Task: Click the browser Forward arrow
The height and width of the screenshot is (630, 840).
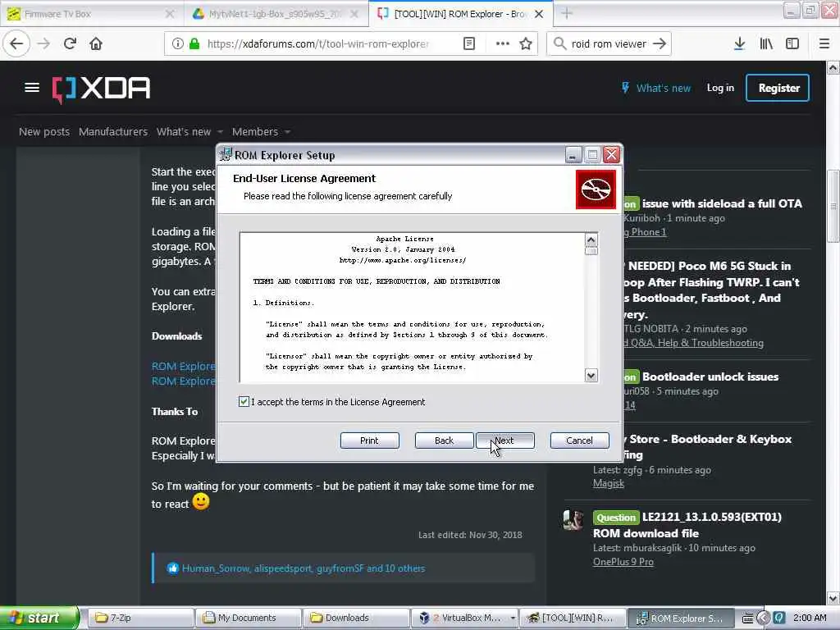Action: tap(43, 44)
